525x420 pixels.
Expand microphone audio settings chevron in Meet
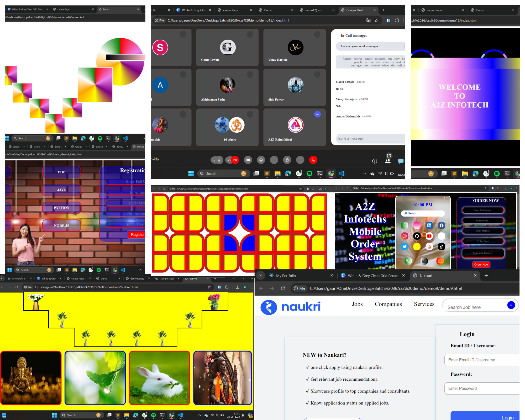click(x=214, y=160)
